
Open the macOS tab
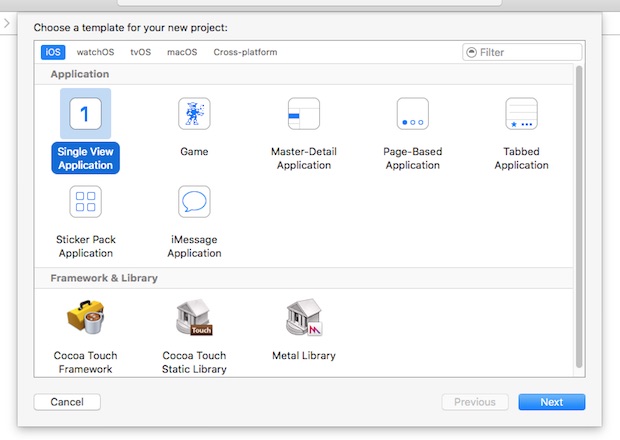click(182, 52)
